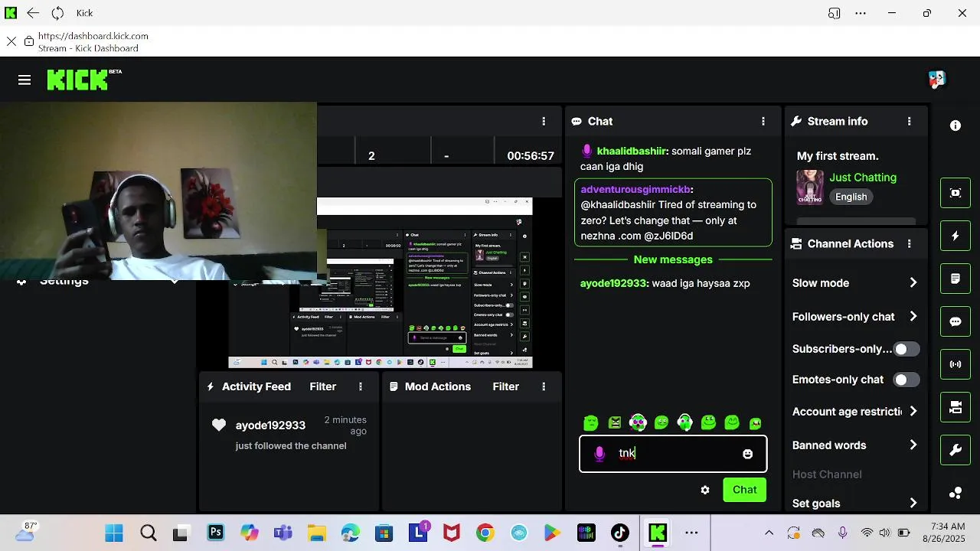
Task: Click username khaalidbashiir in chat
Action: pos(632,151)
